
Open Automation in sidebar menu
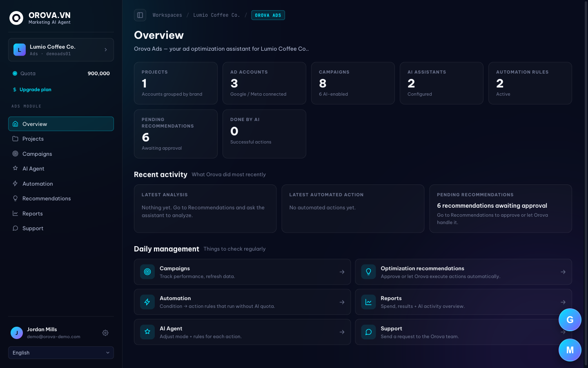tap(61, 184)
